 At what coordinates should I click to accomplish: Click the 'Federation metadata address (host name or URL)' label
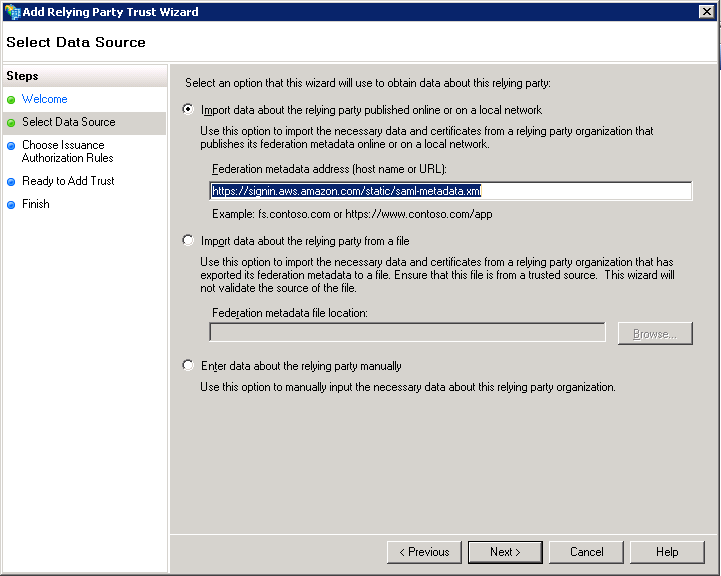click(x=329, y=169)
